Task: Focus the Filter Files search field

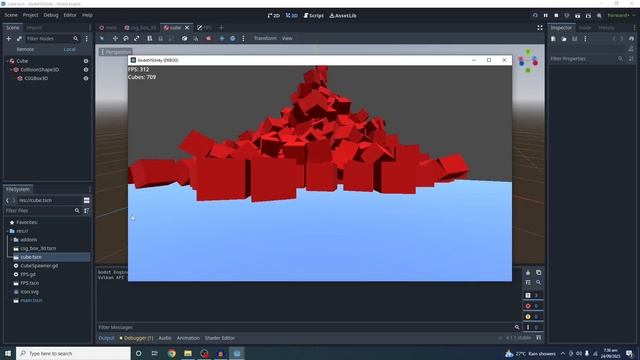Action: pyautogui.click(x=42, y=211)
